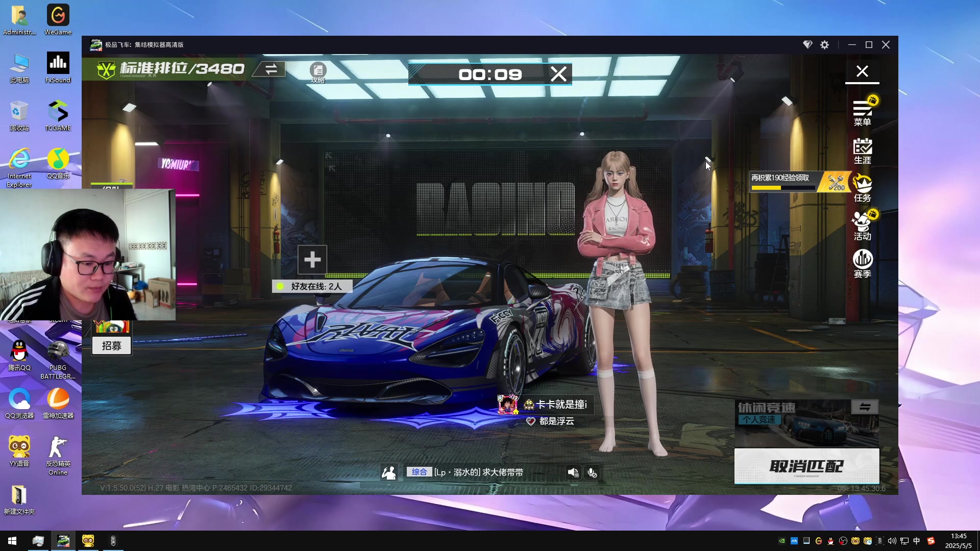Click the 200 wrench reward icon
The image size is (980, 551).
coord(836,182)
